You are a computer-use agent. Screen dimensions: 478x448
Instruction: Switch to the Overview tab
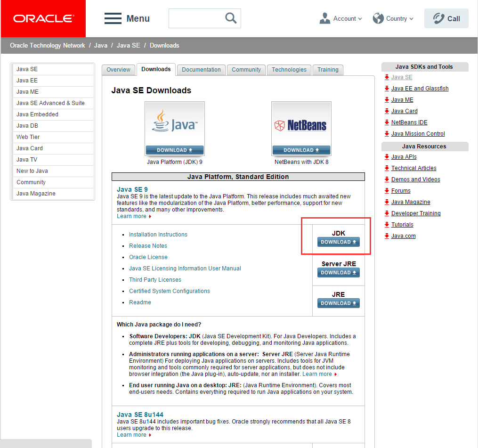coord(118,70)
